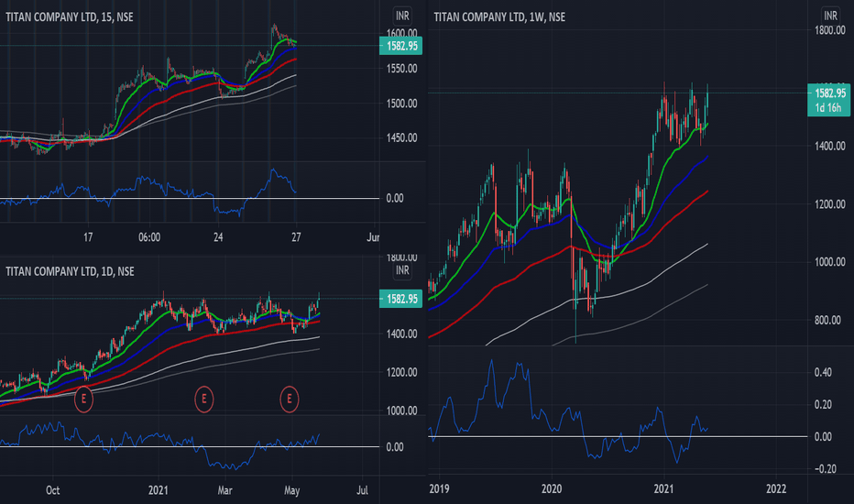Click the 24 date label on 15-minute time axis
The width and height of the screenshot is (854, 504).
point(218,237)
